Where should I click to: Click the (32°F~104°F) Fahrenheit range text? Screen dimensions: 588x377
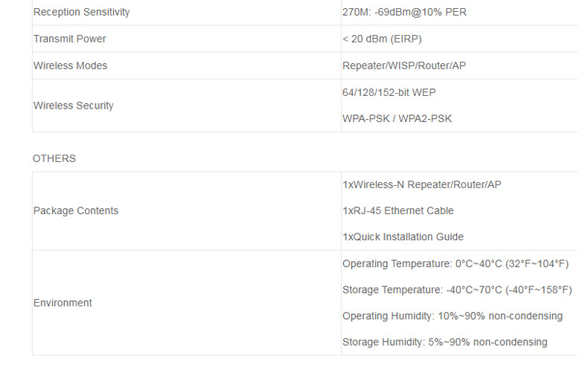[537, 263]
